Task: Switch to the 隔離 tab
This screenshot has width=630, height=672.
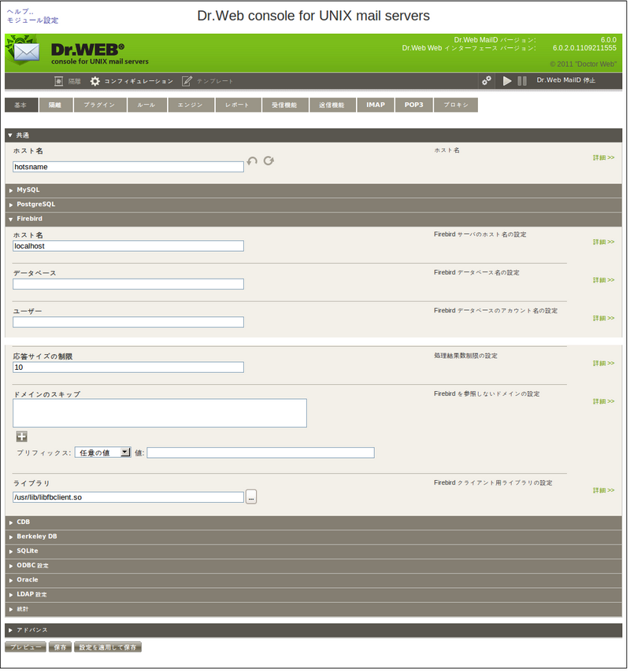Action: [55, 105]
